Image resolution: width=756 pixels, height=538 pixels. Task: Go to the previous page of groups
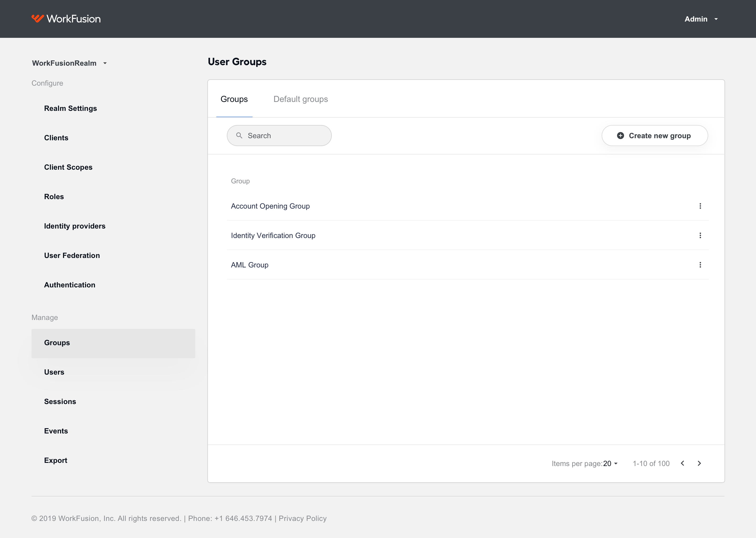pos(682,463)
